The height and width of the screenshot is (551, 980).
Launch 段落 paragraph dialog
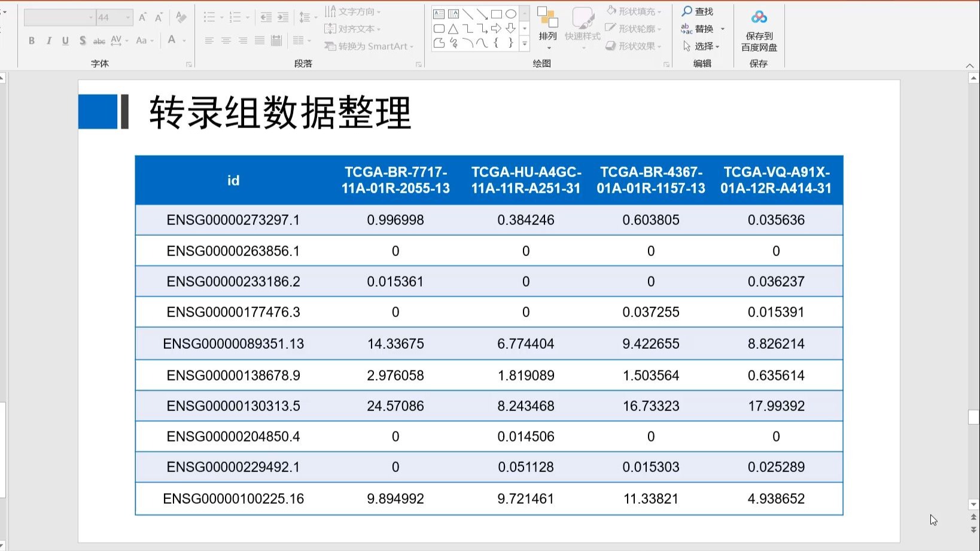tap(418, 64)
